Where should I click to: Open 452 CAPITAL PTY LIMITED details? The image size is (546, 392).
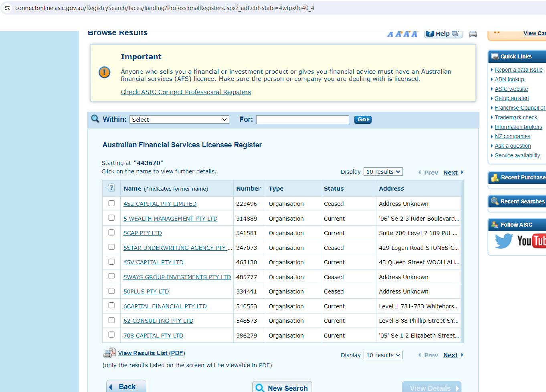click(x=160, y=204)
